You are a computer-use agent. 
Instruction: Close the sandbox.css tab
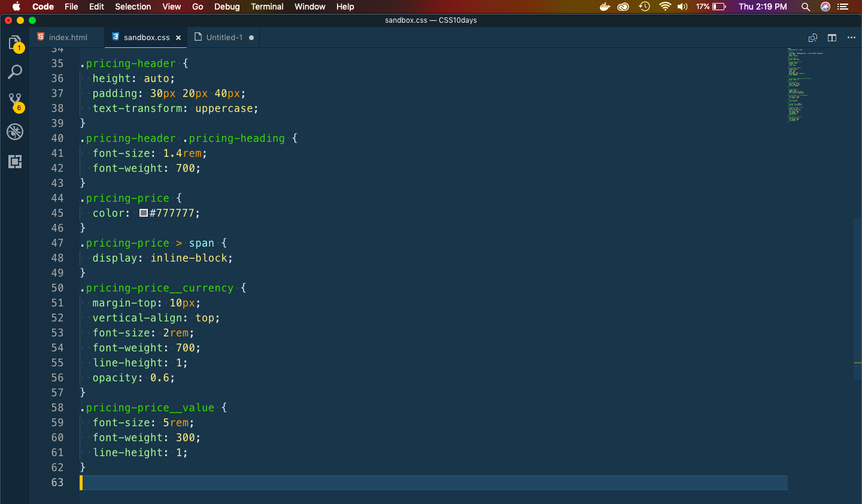click(178, 38)
